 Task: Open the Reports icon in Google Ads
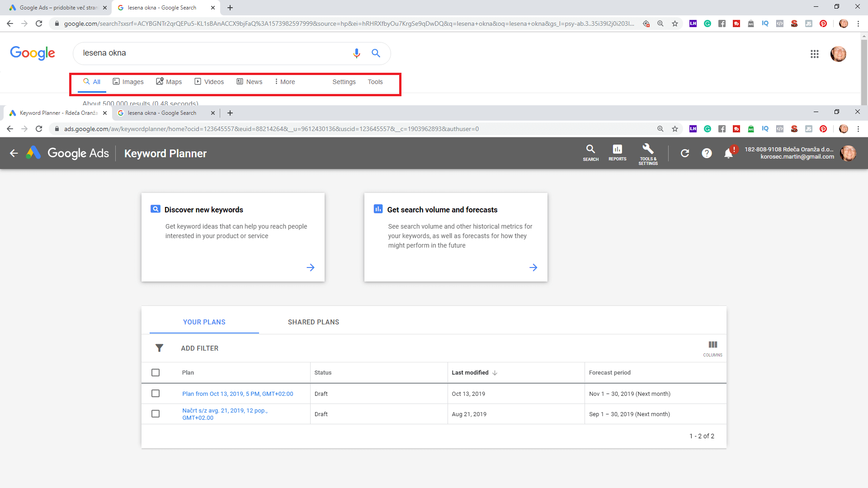coord(617,152)
